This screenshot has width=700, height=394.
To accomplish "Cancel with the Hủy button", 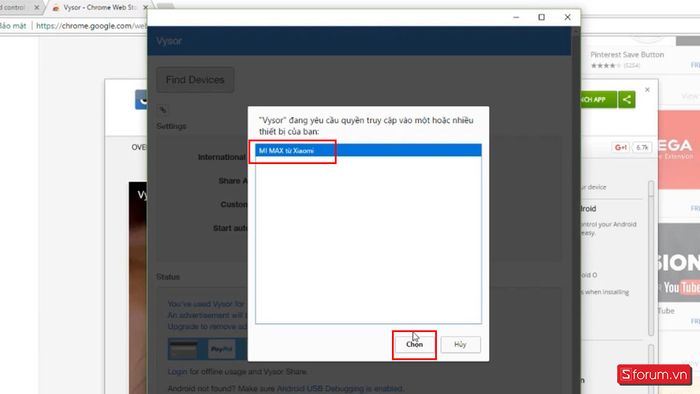I will point(460,344).
